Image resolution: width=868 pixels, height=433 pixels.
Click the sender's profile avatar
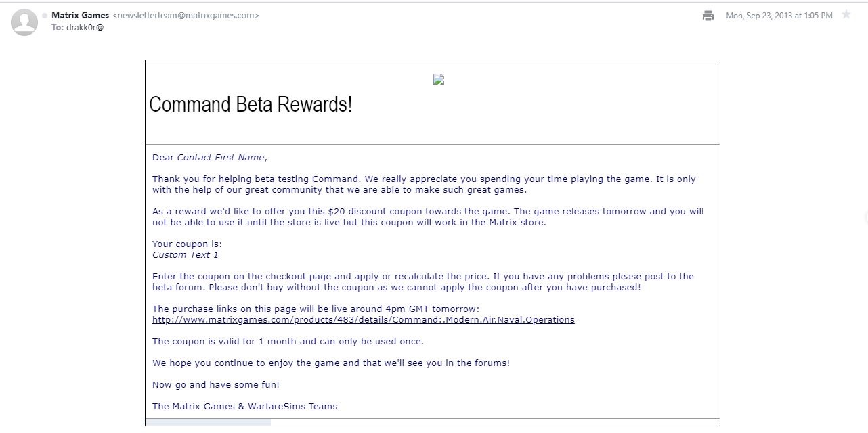click(24, 22)
